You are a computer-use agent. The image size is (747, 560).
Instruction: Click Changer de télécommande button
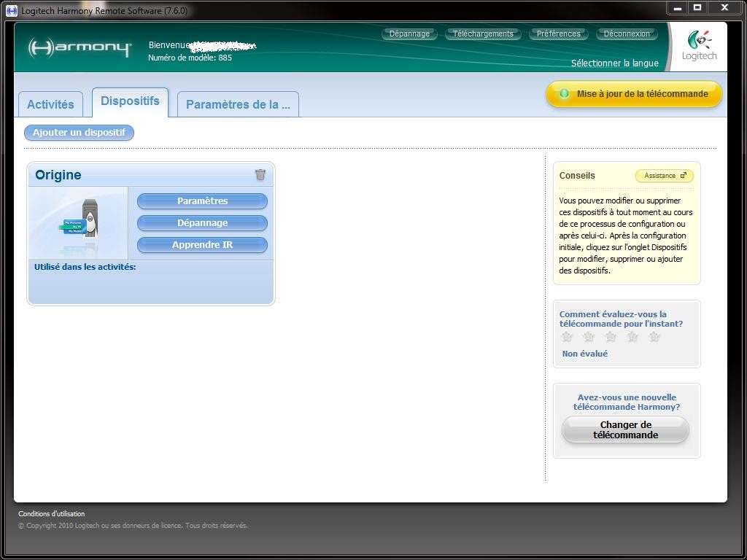tap(625, 430)
